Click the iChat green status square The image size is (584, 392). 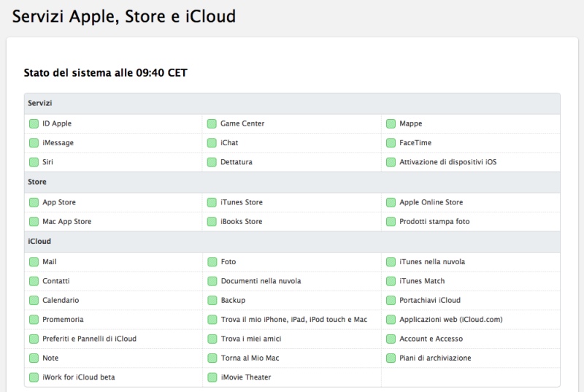click(x=212, y=142)
